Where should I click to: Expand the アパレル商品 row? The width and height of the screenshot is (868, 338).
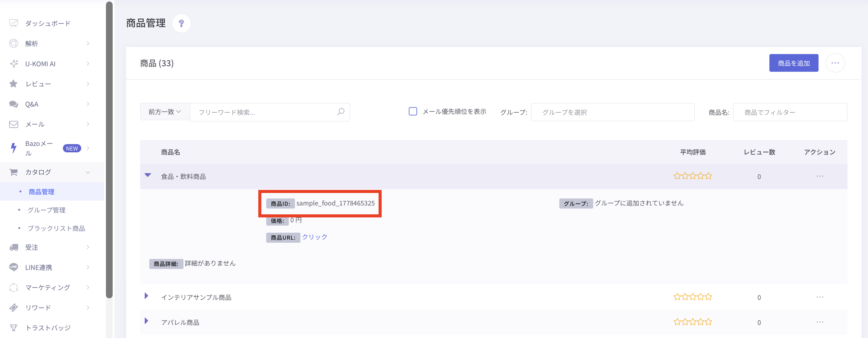146,321
